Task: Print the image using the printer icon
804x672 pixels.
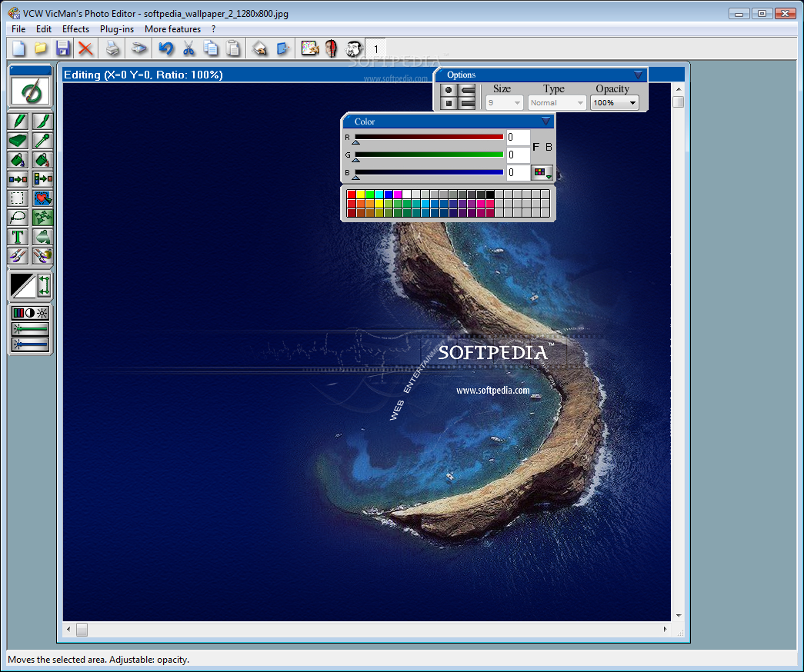Action: coord(112,48)
